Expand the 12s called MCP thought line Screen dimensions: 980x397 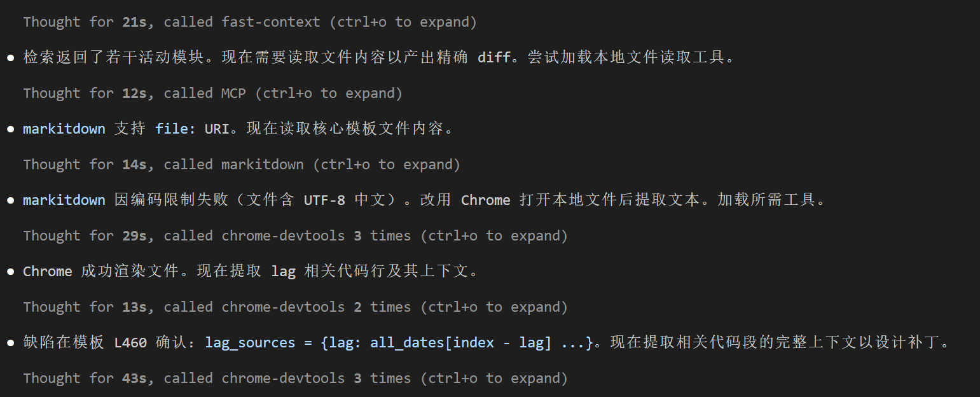213,93
